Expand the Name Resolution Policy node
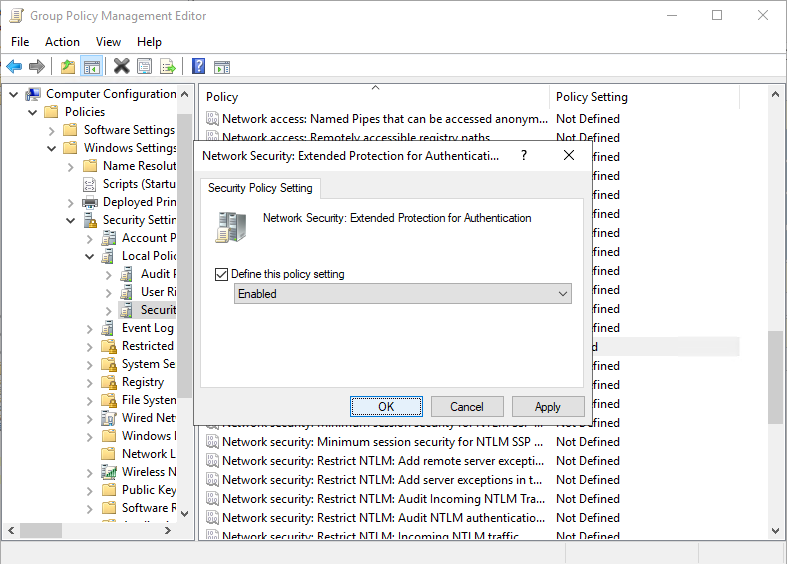787x564 pixels. (x=70, y=167)
